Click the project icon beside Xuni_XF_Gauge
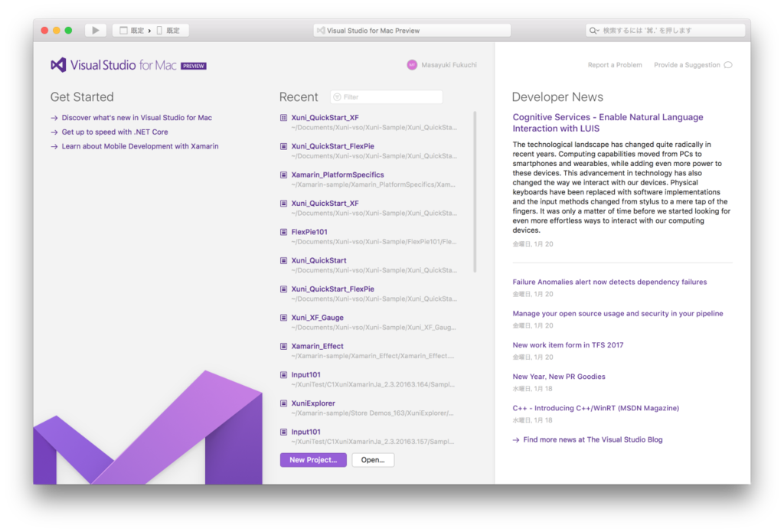This screenshot has height=532, width=784. (x=283, y=318)
